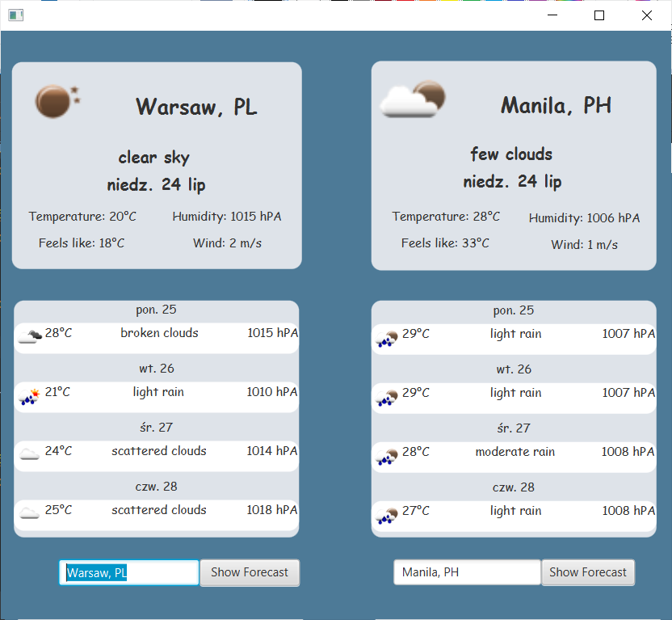Click Warsaw forecast '24°C' temperature
The width and height of the screenshot is (672, 620).
pyautogui.click(x=58, y=451)
